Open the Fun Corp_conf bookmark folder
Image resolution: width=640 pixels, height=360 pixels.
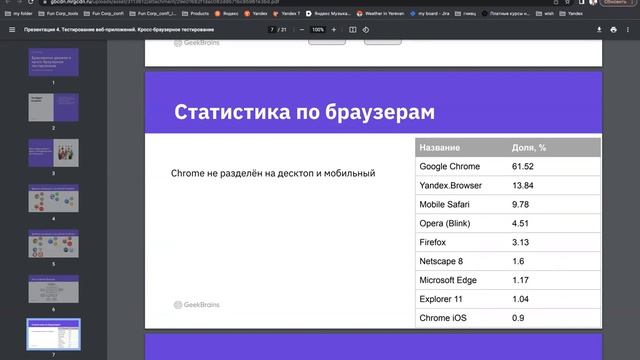tap(104, 13)
